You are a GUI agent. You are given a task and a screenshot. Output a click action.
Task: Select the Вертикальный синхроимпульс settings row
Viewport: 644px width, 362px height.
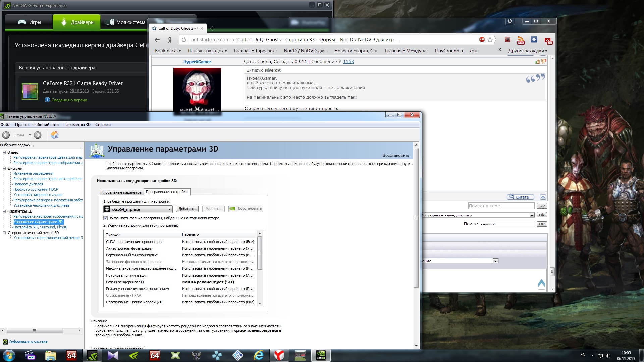(x=180, y=255)
